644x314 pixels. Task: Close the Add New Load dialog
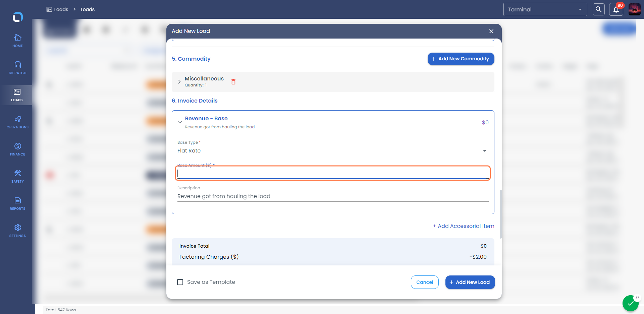pyautogui.click(x=491, y=31)
